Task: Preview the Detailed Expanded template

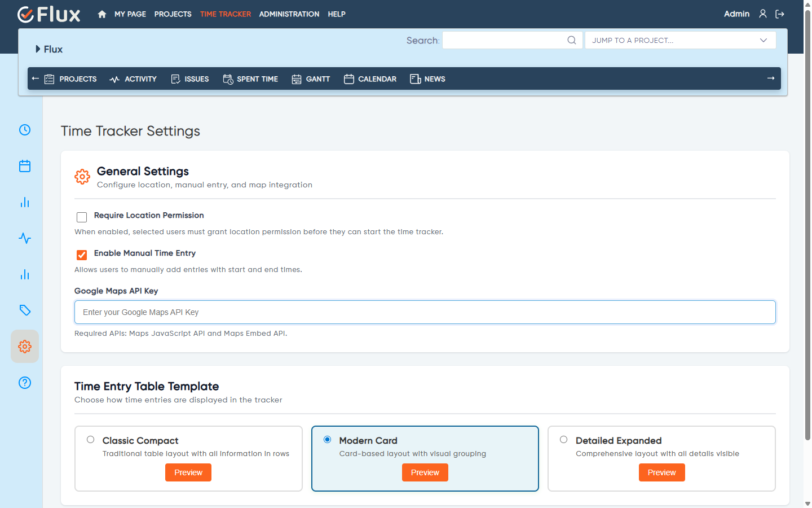Action: (662, 472)
